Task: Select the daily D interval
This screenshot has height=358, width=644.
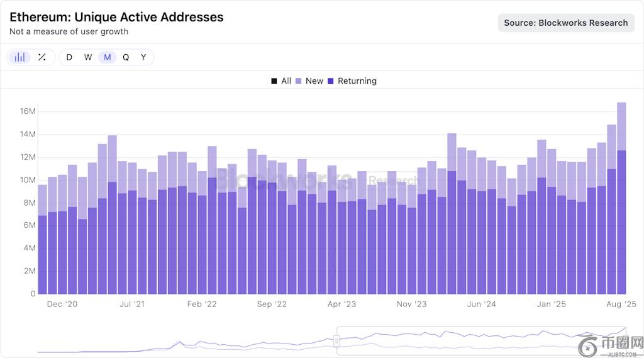Action: [x=69, y=57]
